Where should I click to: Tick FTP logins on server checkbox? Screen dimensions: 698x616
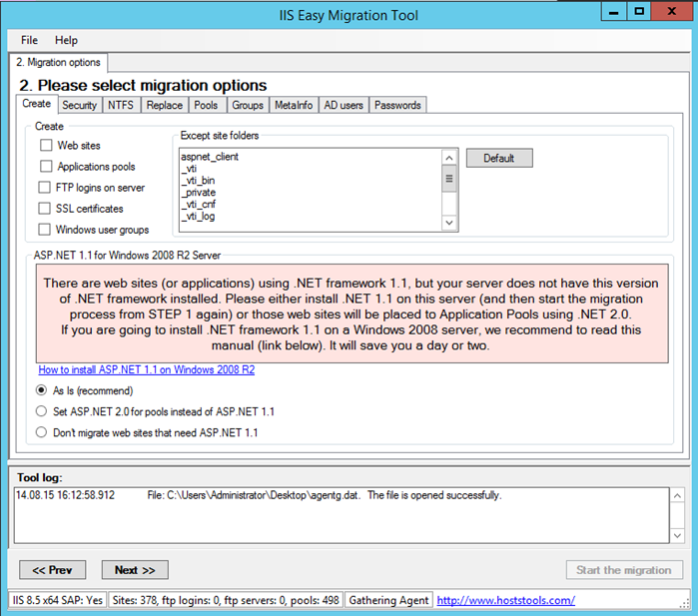(x=44, y=187)
